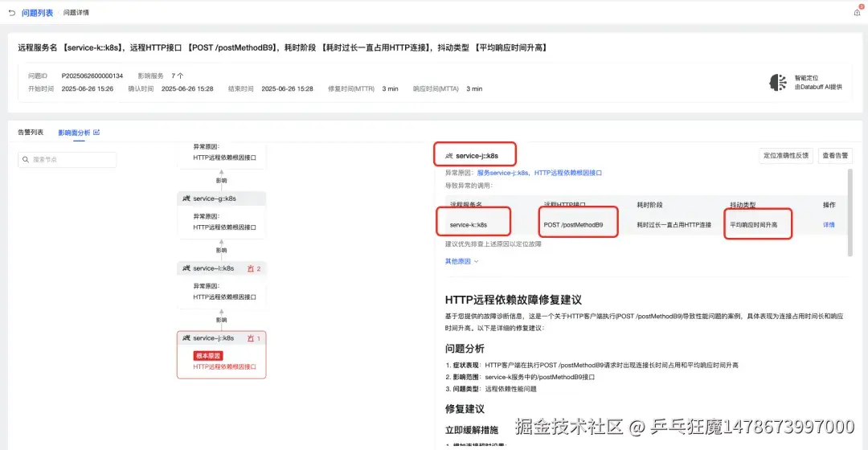Click the search magnifier icon in node search
This screenshot has width=868, height=450.
click(x=26, y=159)
